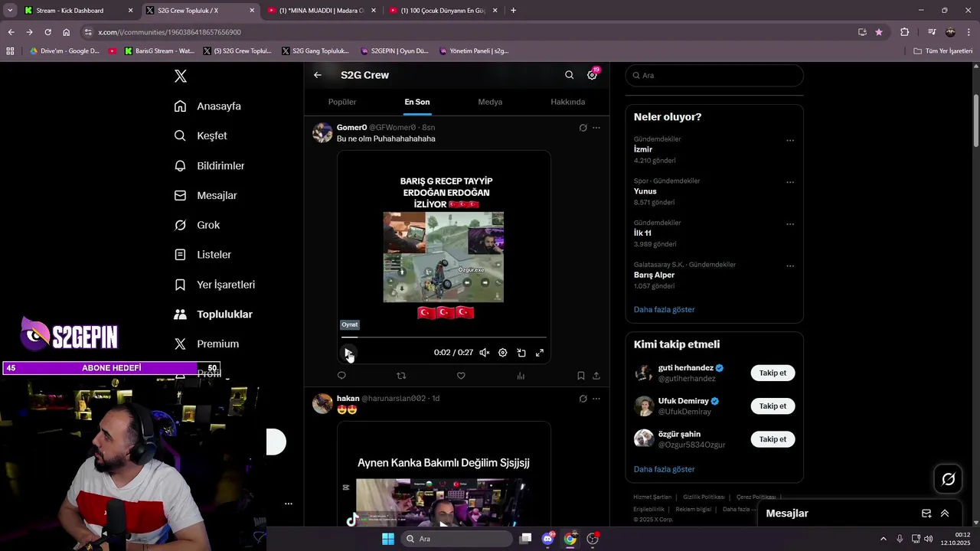Switch to Popüler tab
The width and height of the screenshot is (980, 551).
coord(342,102)
